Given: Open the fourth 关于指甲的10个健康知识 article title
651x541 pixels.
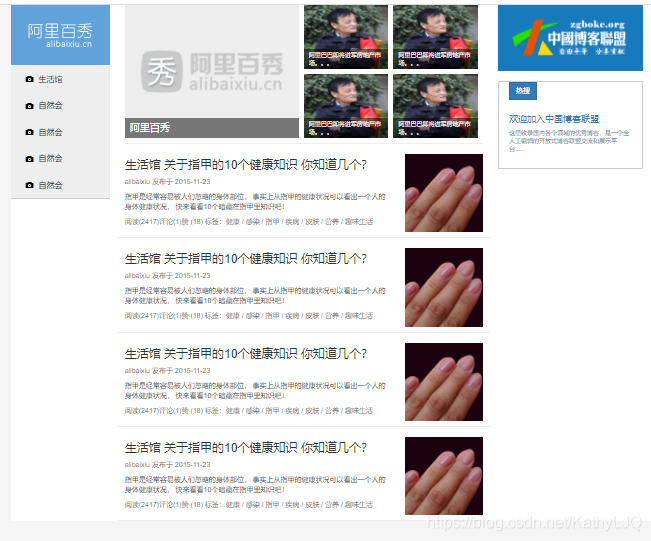Looking at the screenshot, I should pos(246,448).
